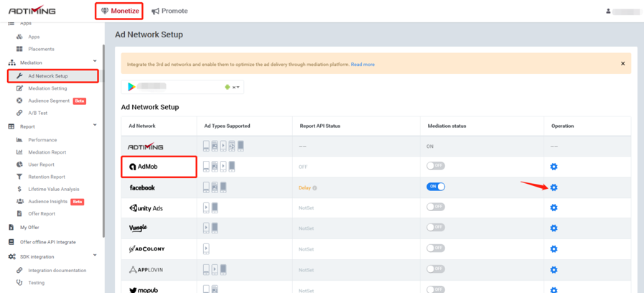The image size is (644, 293).
Task: Click the sidebar vertical scrollbar
Action: pyautogui.click(x=103, y=140)
